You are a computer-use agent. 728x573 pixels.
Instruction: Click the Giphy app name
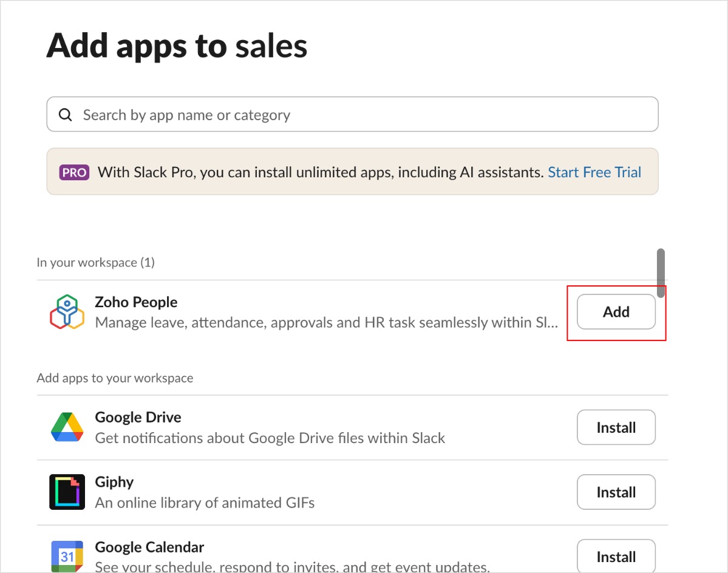point(114,482)
